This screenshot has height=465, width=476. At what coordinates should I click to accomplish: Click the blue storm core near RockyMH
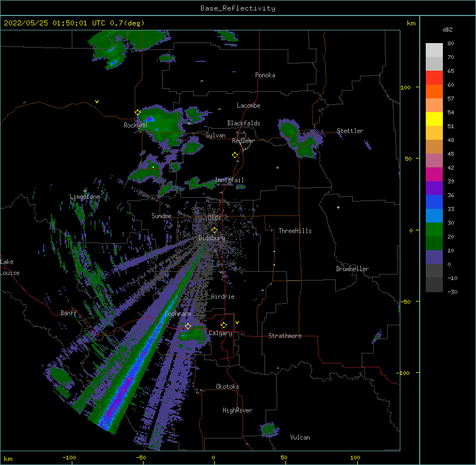(x=150, y=119)
